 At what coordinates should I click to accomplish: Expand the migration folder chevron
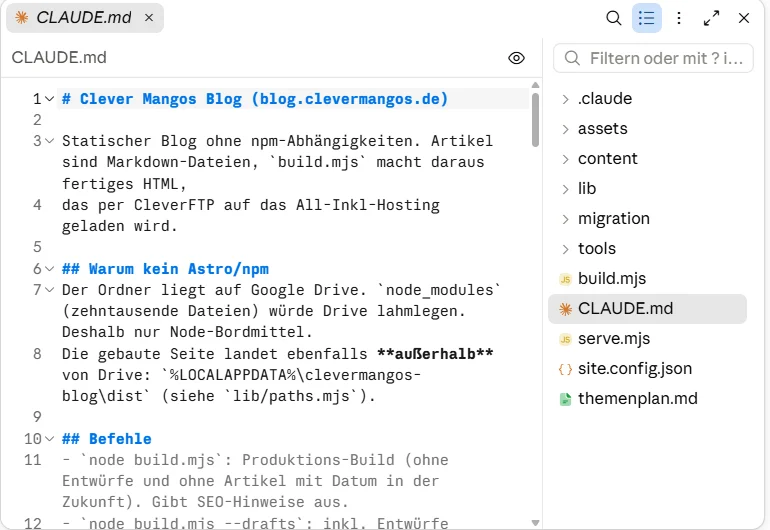pyautogui.click(x=565, y=219)
